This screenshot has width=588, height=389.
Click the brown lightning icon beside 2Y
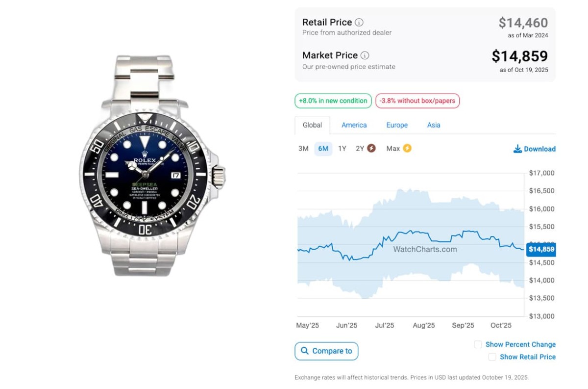click(x=371, y=148)
